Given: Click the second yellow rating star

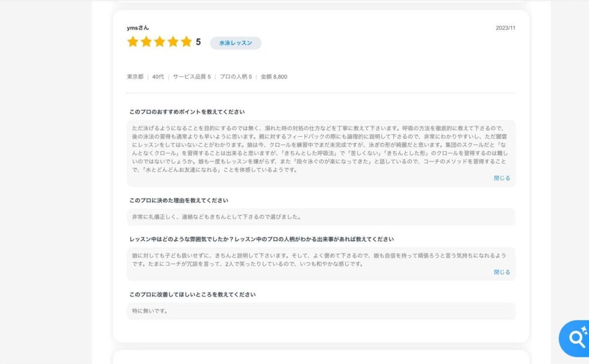Looking at the screenshot, I should pyautogui.click(x=146, y=42).
